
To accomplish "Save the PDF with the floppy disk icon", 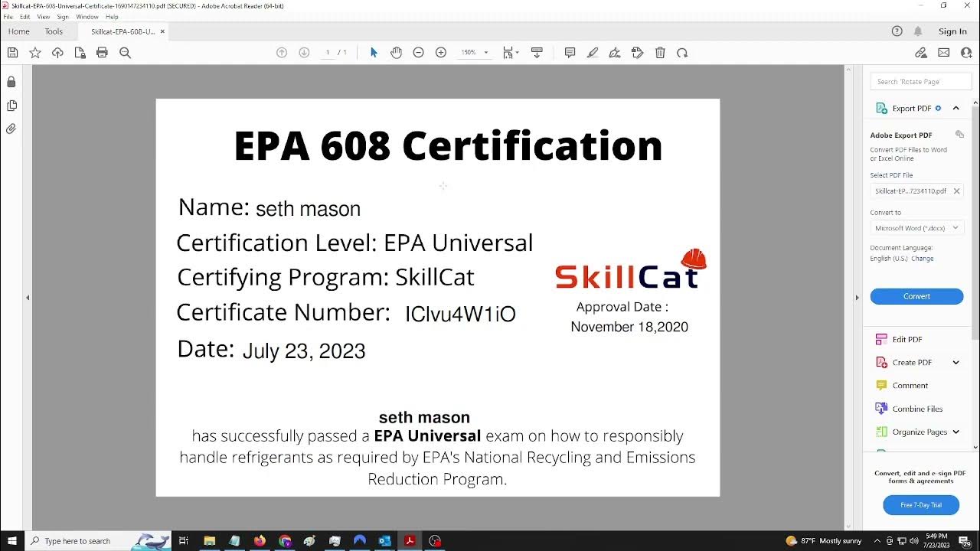I will click(x=12, y=53).
